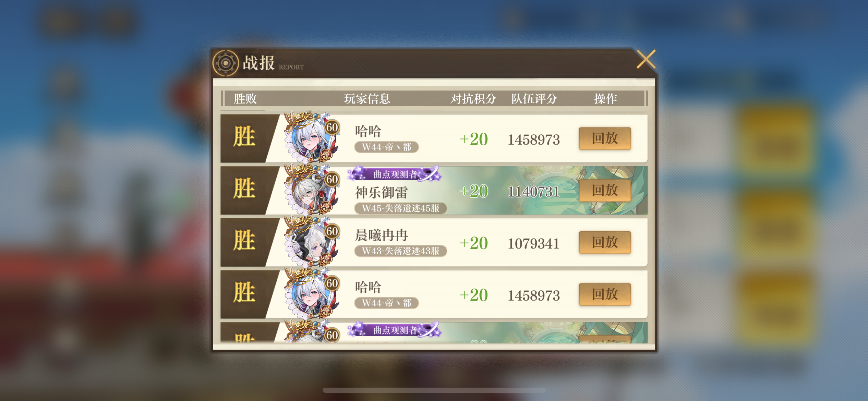Open 晨曦冉冉's player avatar
The height and width of the screenshot is (401, 868).
tap(311, 242)
